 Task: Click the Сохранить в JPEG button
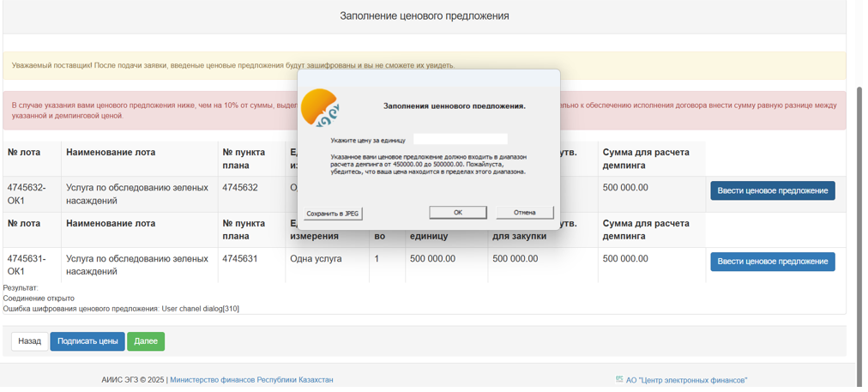333,213
